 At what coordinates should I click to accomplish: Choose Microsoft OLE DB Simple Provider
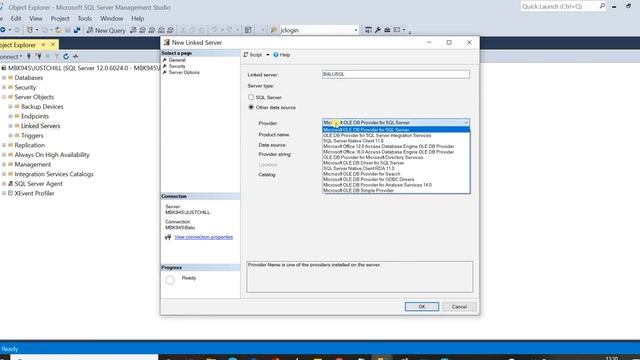pyautogui.click(x=396, y=190)
